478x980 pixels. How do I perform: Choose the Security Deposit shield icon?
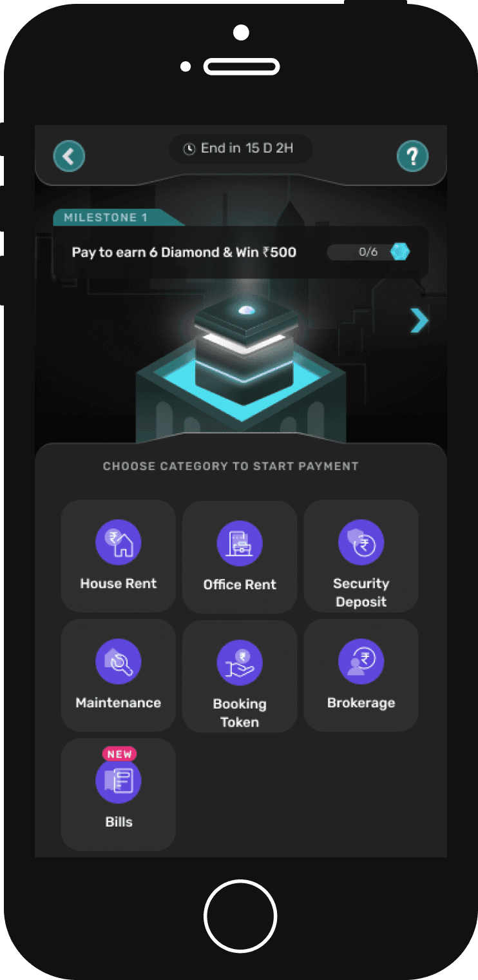(361, 543)
